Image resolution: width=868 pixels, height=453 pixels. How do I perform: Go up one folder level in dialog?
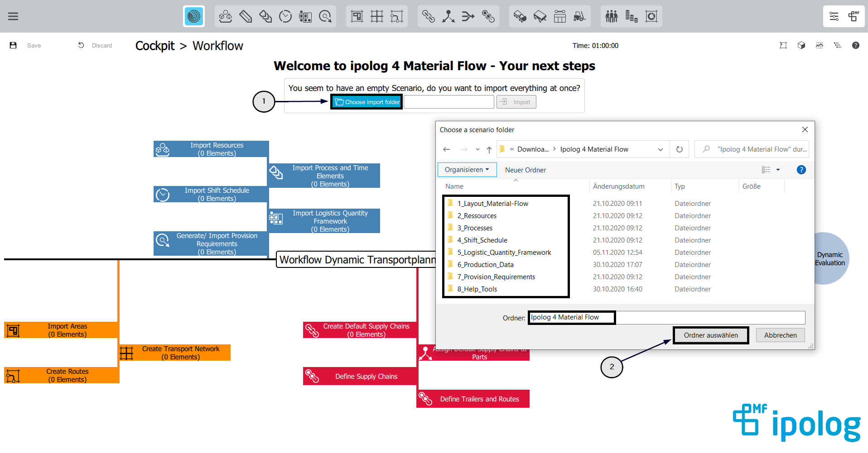point(489,149)
